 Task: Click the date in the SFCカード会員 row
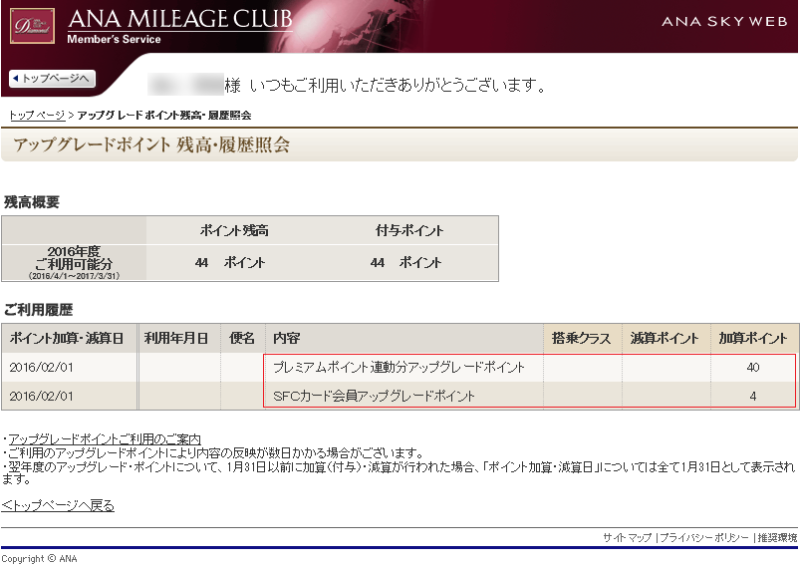tap(41, 396)
